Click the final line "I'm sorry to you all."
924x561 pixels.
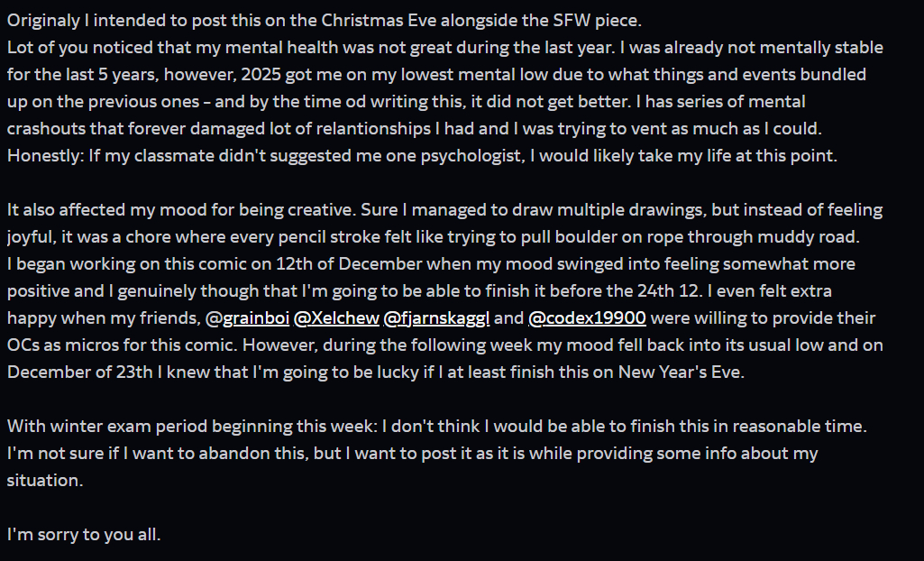pyautogui.click(x=84, y=534)
